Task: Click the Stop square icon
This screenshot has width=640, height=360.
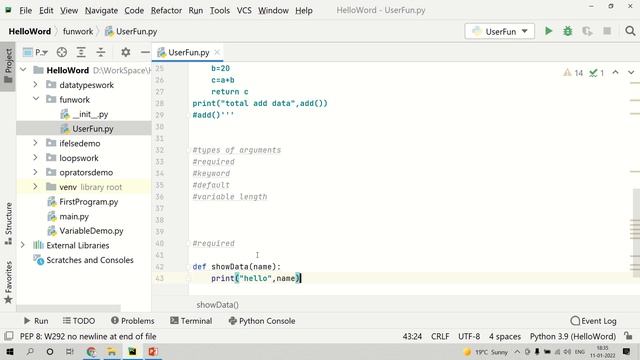Action: [607, 31]
